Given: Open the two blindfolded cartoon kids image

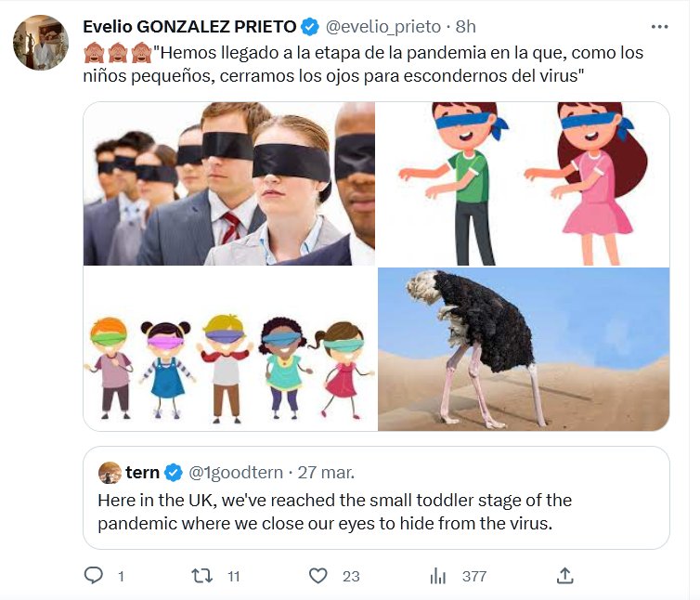Looking at the screenshot, I should click(524, 184).
